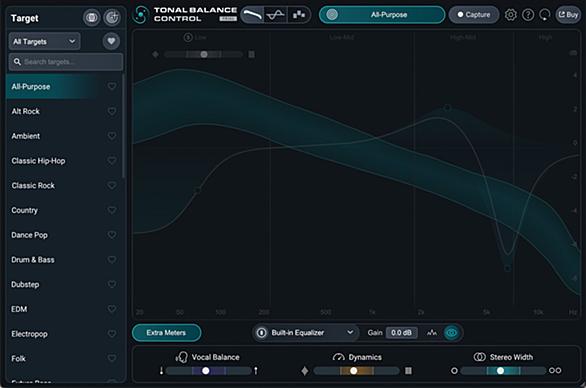Open the All-Purpose target selector at top
586x388 pixels.
[x=382, y=15]
